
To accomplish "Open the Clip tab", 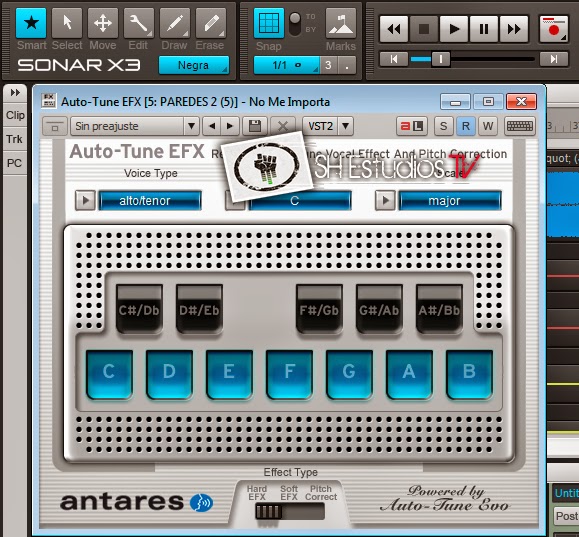I will pos(15,115).
